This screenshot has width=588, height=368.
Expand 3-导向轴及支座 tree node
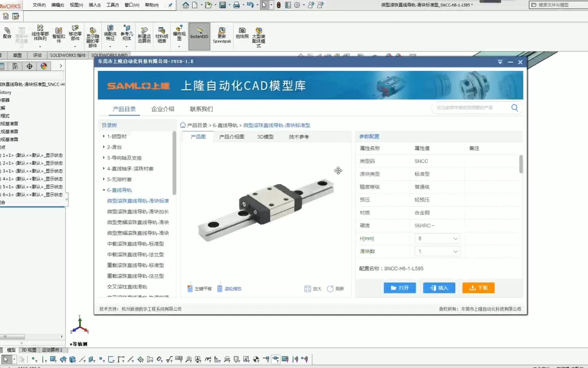(x=104, y=158)
